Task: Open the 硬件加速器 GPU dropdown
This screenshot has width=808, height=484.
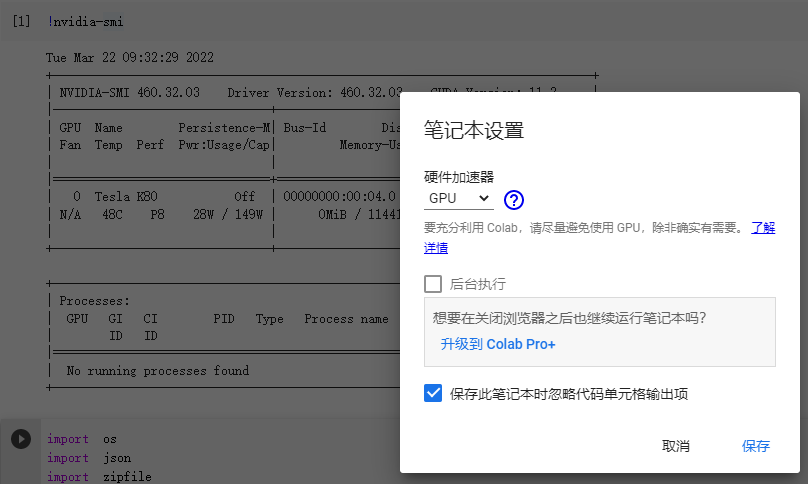Action: pos(459,199)
